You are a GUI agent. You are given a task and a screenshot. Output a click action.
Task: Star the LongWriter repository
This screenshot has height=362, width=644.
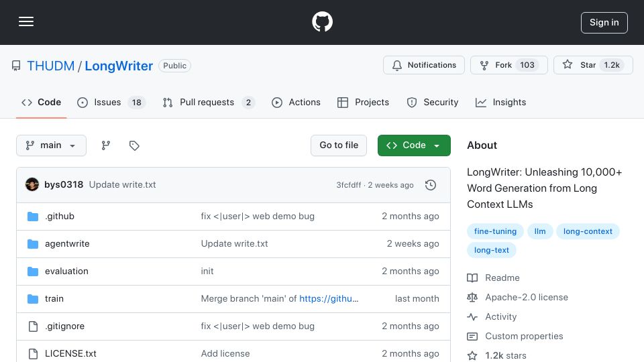point(593,65)
